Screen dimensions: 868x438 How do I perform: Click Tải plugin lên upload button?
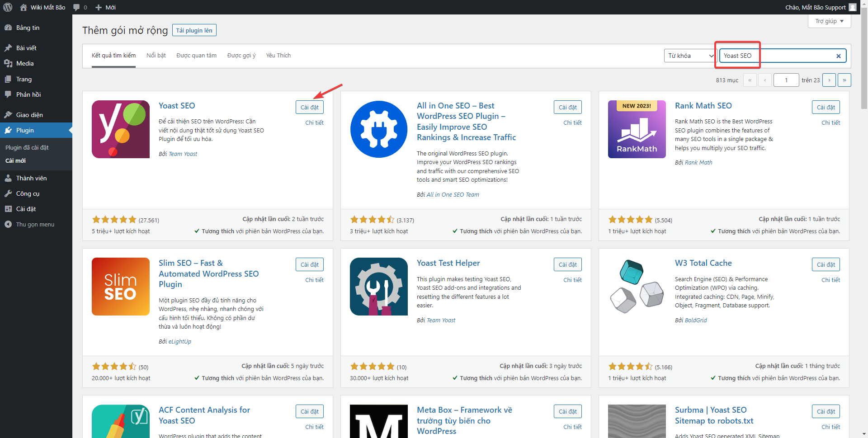(x=194, y=30)
